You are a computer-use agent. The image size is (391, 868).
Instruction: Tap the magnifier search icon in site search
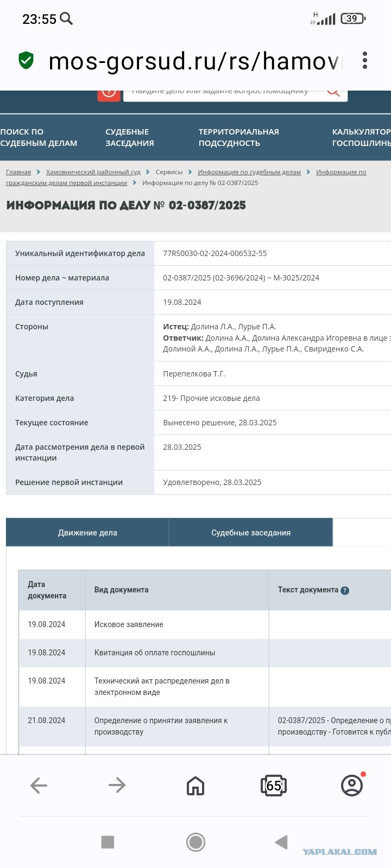point(333,92)
